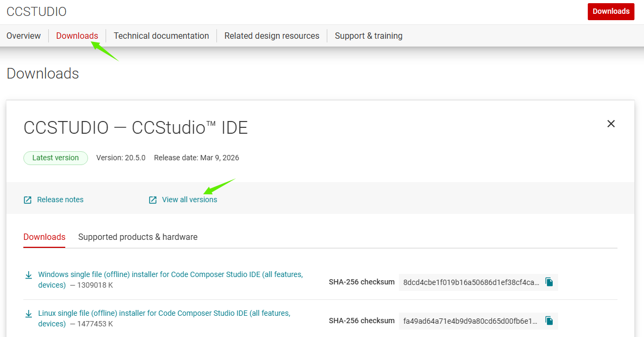Open the Support & training tab
This screenshot has height=337, width=644.
pyautogui.click(x=369, y=36)
